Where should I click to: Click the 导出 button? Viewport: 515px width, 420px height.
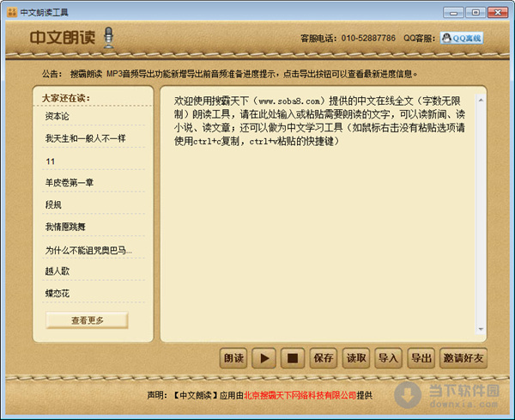tap(421, 358)
